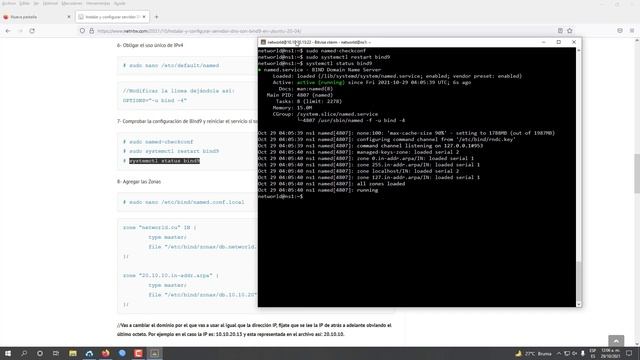Open Task View on the taskbar
This screenshot has height=360, width=640.
pos(56,353)
